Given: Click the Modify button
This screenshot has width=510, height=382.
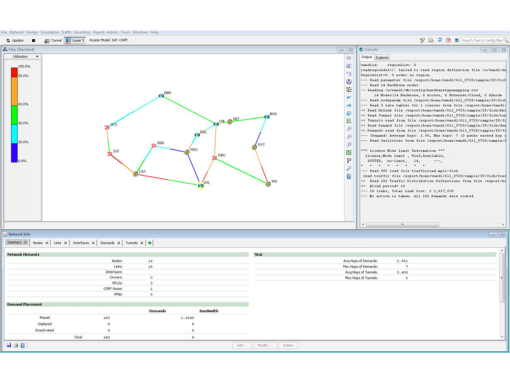Looking at the screenshot, I should click(x=265, y=345).
